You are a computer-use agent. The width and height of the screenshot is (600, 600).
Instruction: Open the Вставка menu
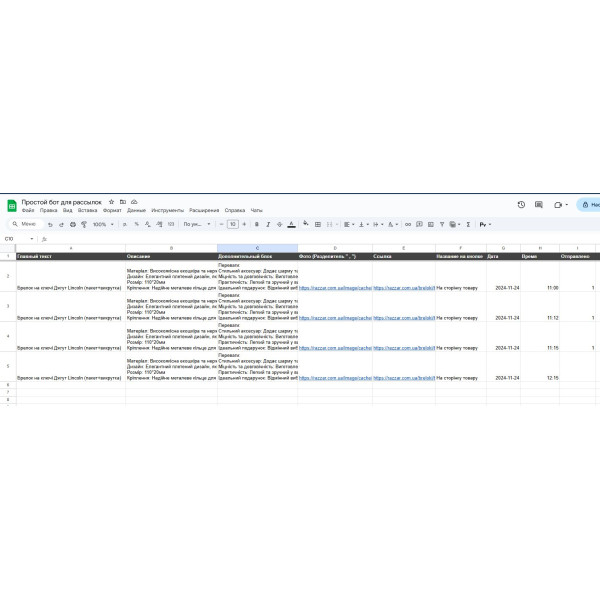click(87, 210)
